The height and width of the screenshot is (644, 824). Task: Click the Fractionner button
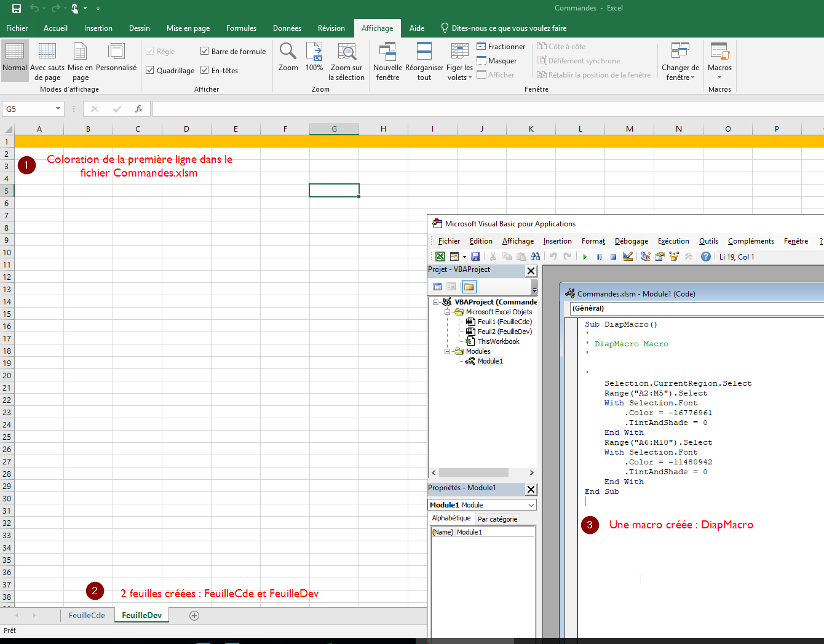(501, 47)
